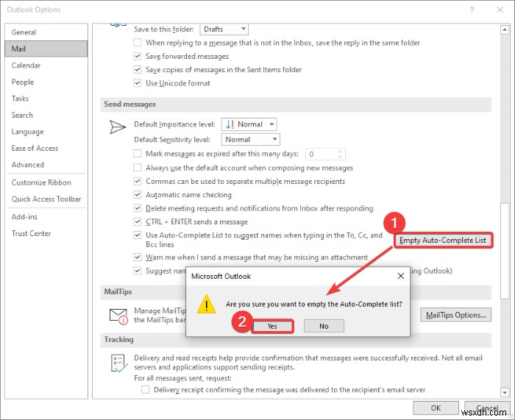Select Language options category
The width and height of the screenshot is (515, 420).
46,132
